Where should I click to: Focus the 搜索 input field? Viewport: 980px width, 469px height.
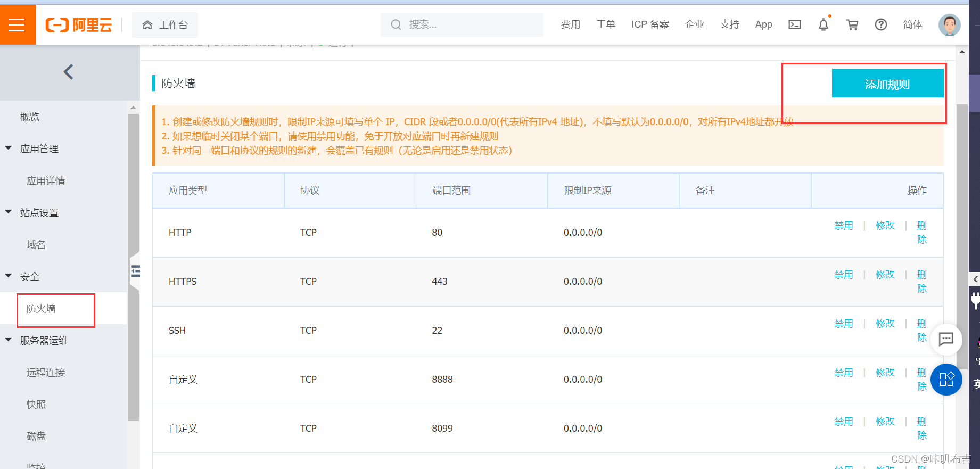click(462, 24)
